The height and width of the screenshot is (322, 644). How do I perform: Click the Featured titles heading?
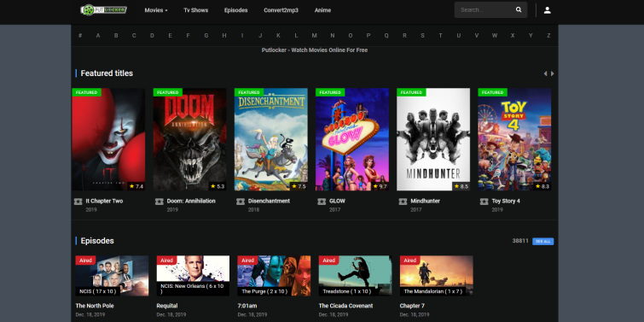click(107, 73)
